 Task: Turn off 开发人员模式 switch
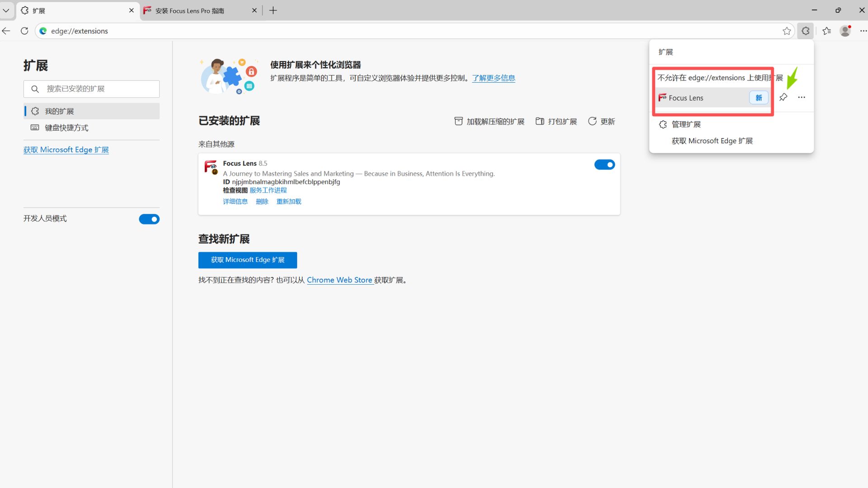[x=149, y=219]
